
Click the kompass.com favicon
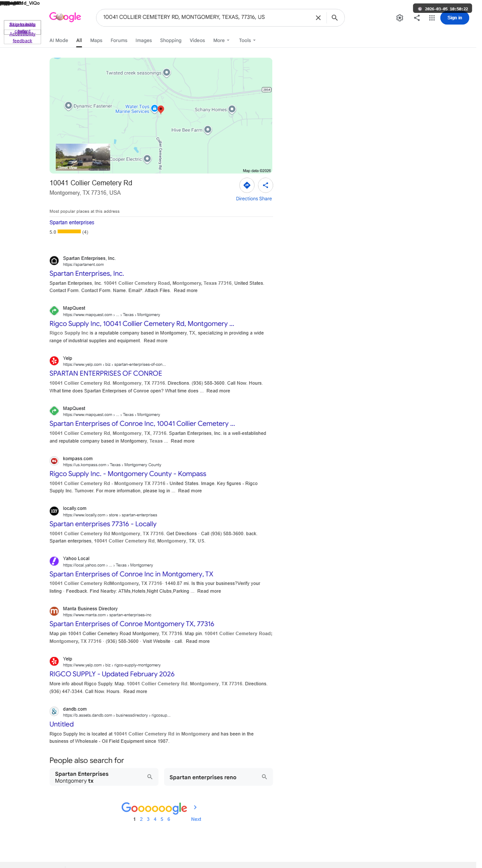tap(54, 461)
